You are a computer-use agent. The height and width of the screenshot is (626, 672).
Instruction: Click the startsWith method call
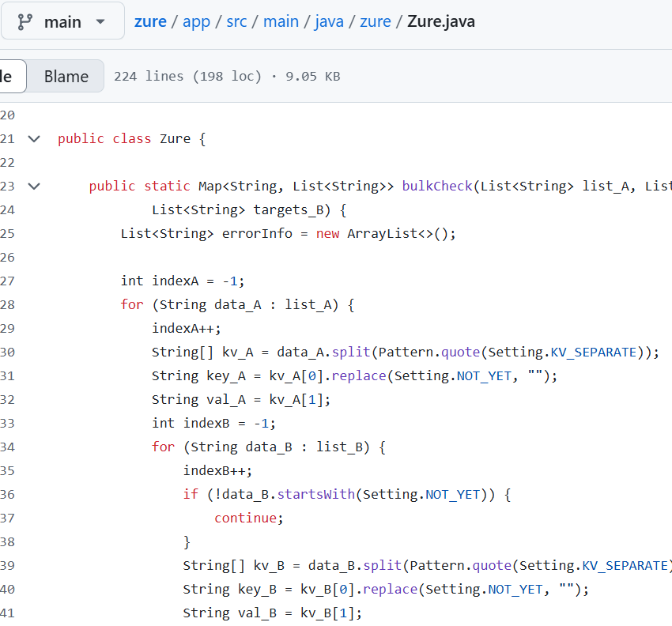316,494
